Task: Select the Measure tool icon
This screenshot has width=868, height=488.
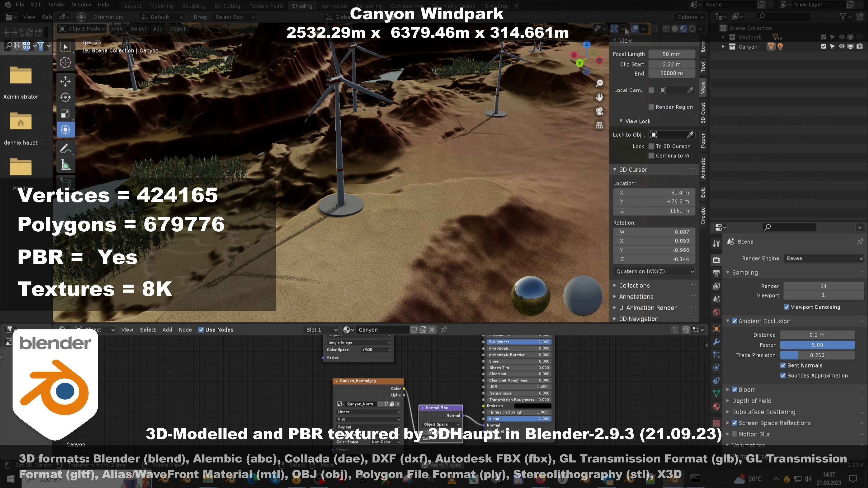Action: click(65, 165)
